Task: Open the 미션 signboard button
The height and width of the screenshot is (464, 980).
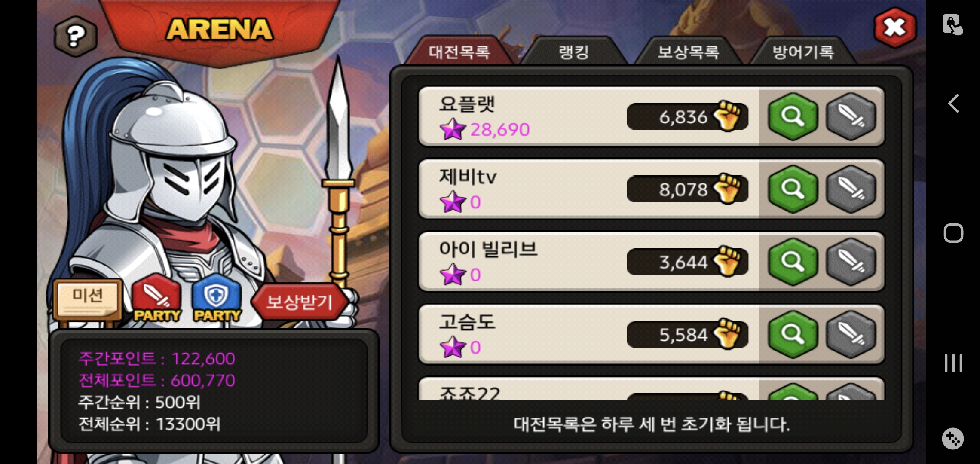Action: point(88,299)
